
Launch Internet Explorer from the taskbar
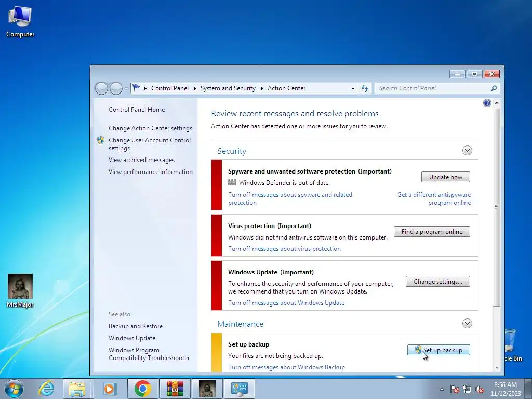coord(46,389)
